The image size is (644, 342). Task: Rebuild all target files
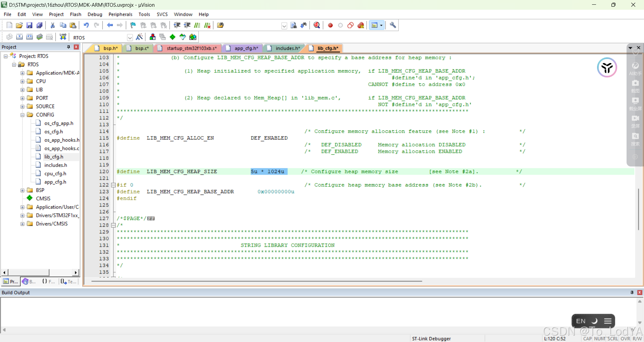tap(30, 37)
